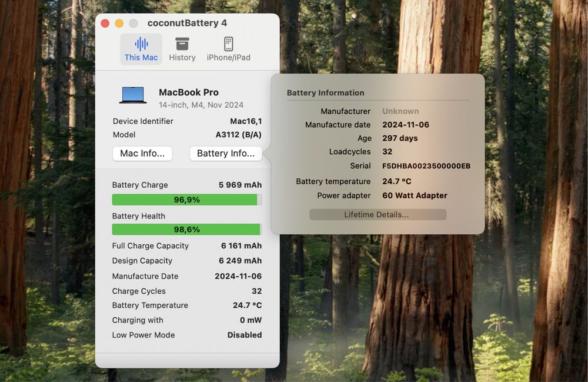This screenshot has width=588, height=382.
Task: Select the serial F5DHBA0023500000EB
Action: pos(426,166)
